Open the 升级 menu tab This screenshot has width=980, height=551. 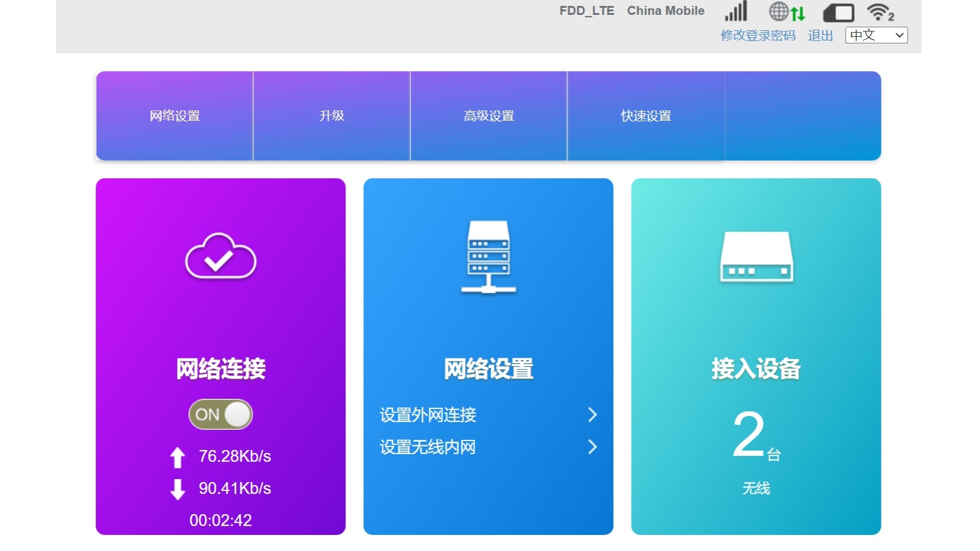coord(332,116)
